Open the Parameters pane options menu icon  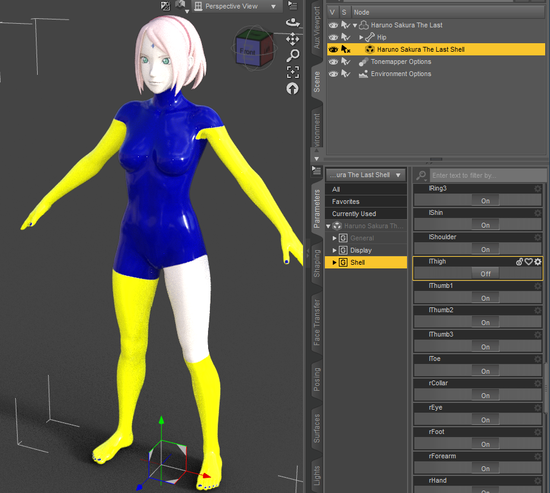316,171
